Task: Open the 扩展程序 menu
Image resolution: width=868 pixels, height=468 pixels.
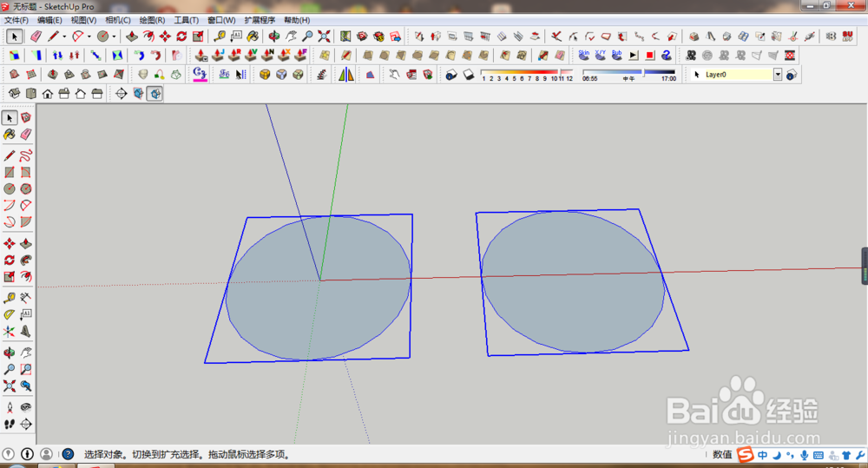Action: [260, 20]
